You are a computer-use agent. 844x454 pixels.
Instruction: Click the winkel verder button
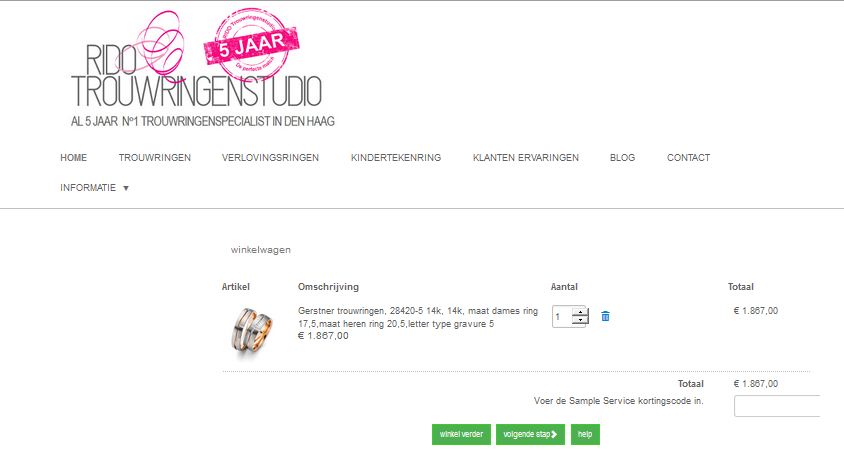461,435
